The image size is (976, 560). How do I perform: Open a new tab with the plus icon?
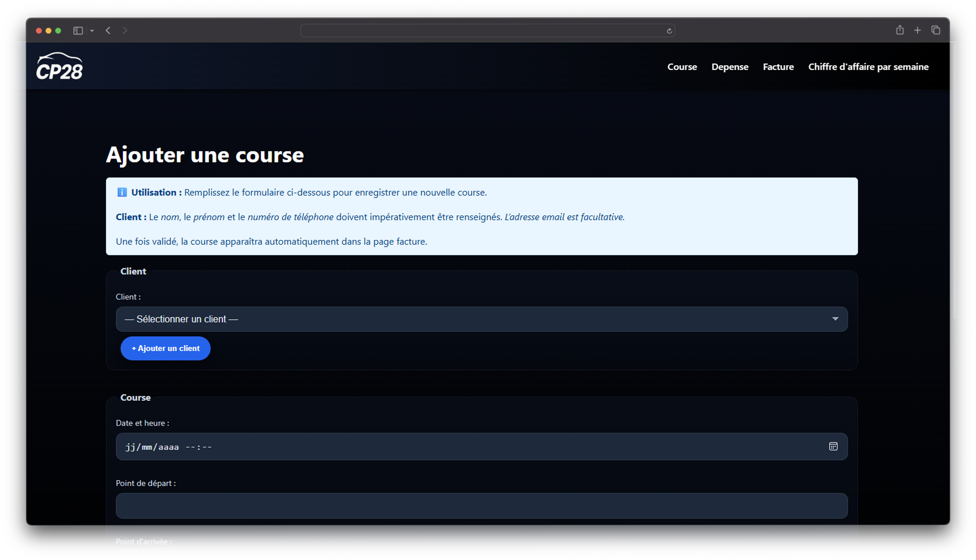(918, 30)
